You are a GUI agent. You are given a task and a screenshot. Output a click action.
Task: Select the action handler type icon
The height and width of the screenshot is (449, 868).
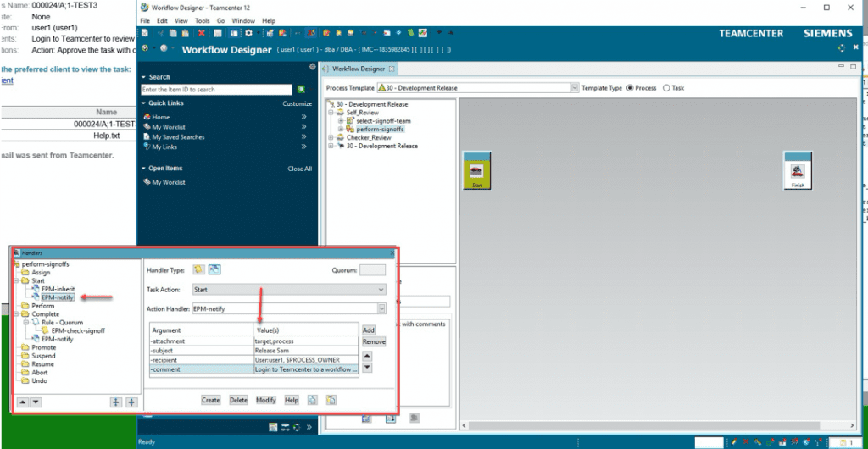click(214, 269)
